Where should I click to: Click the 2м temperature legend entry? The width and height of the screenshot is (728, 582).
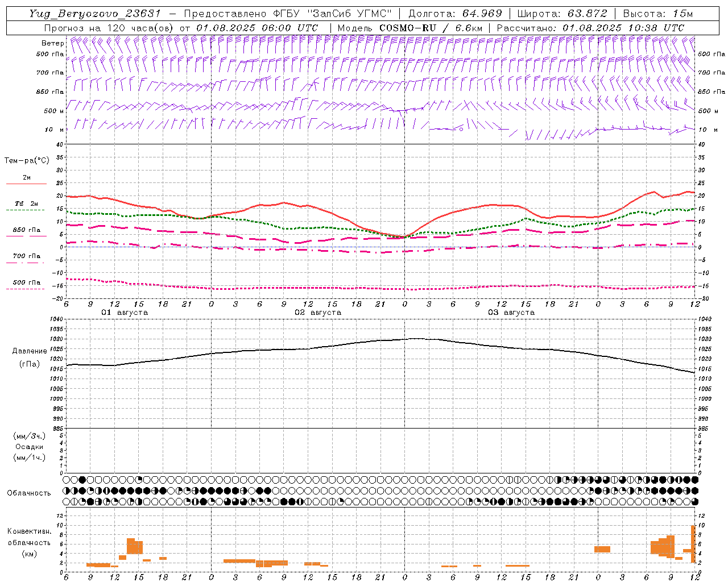click(27, 177)
